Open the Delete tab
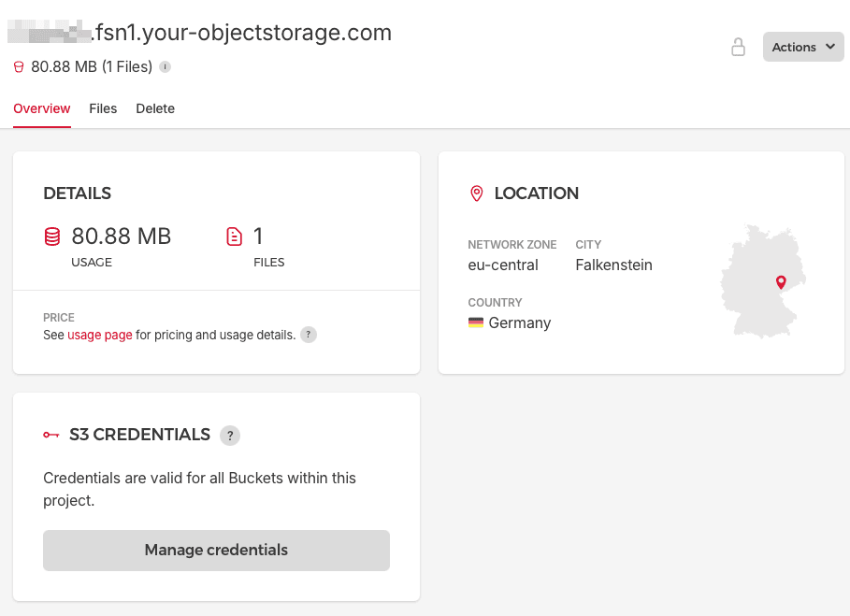The height and width of the screenshot is (616, 850). tap(155, 108)
